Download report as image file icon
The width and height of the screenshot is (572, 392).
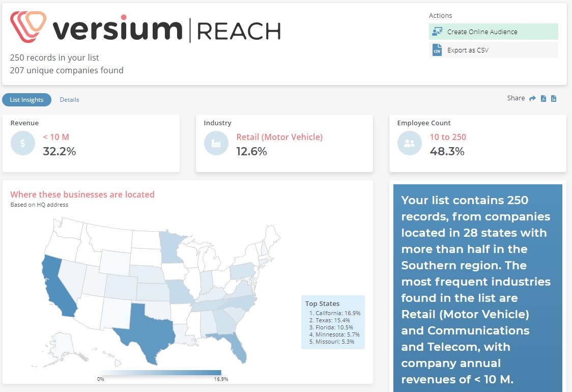point(553,98)
